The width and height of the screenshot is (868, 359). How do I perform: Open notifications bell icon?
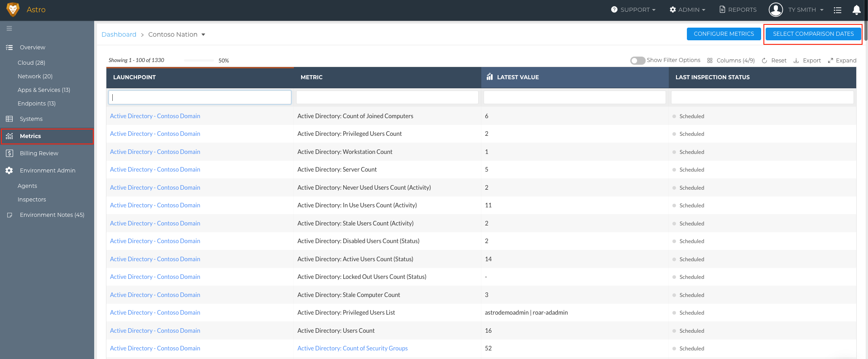(x=856, y=10)
